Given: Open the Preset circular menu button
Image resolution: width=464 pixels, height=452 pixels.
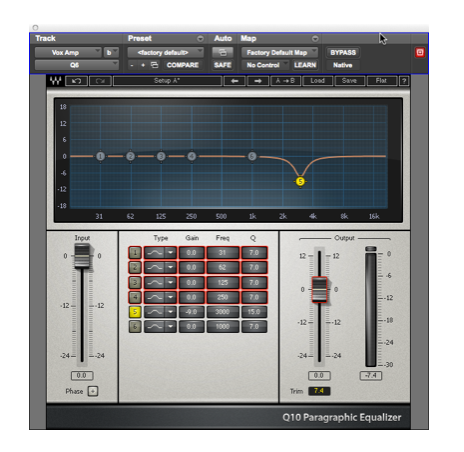Looking at the screenshot, I should tap(200, 39).
